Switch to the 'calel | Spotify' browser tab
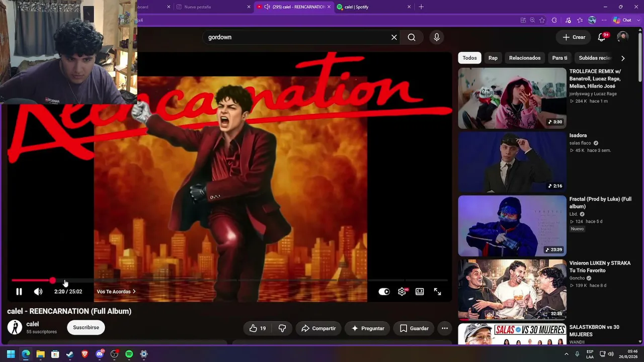The height and width of the screenshot is (362, 644). (373, 7)
